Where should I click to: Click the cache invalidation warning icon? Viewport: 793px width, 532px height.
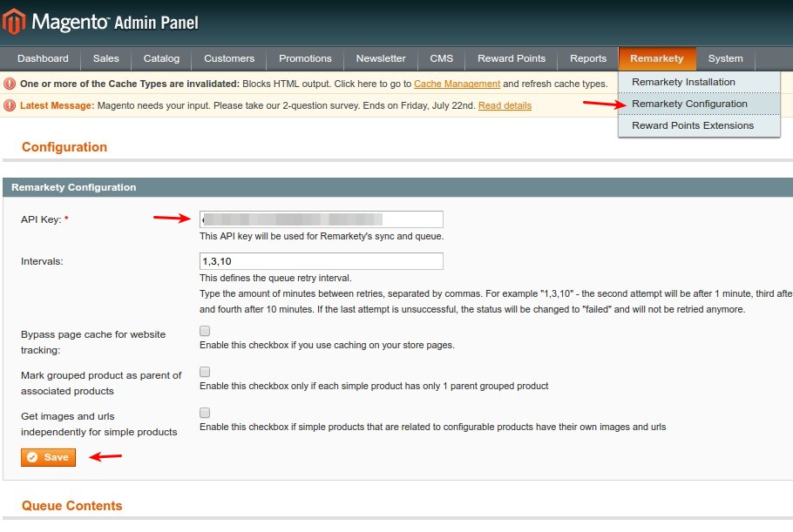(x=10, y=84)
